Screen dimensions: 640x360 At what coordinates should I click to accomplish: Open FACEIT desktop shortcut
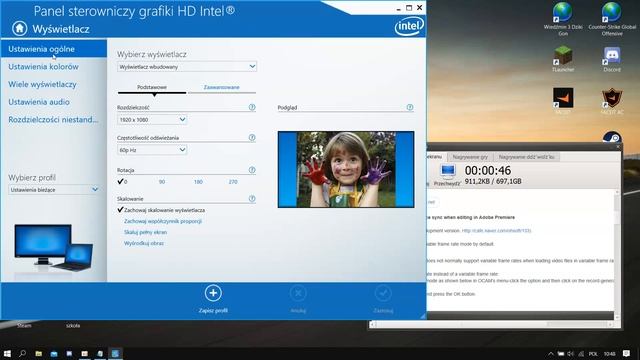click(563, 101)
